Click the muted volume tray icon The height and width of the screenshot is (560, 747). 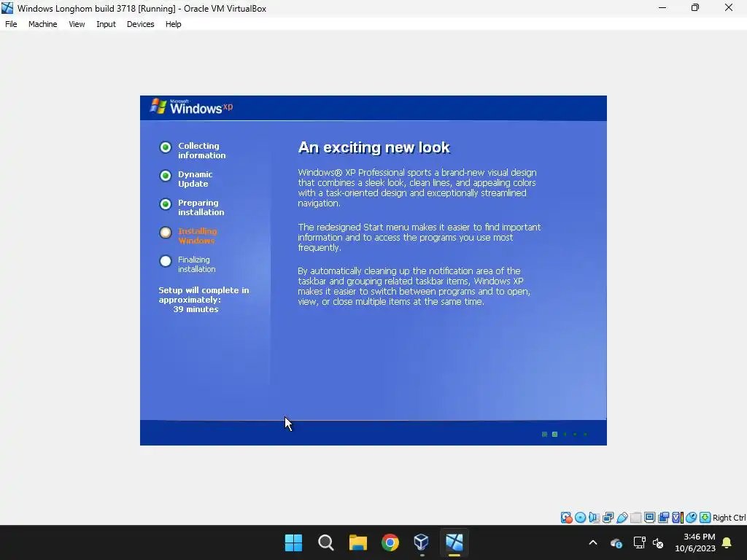658,542
